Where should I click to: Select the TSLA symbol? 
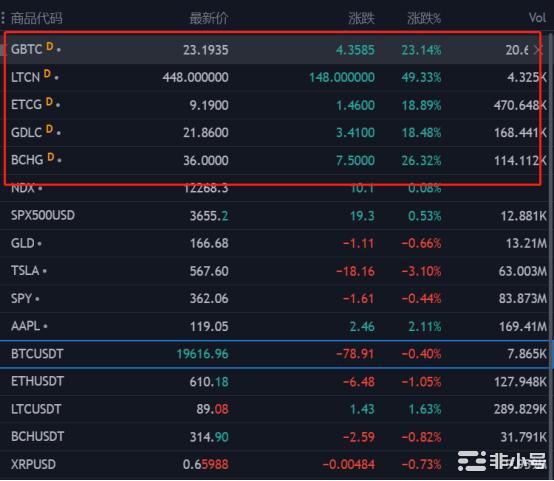click(x=25, y=271)
